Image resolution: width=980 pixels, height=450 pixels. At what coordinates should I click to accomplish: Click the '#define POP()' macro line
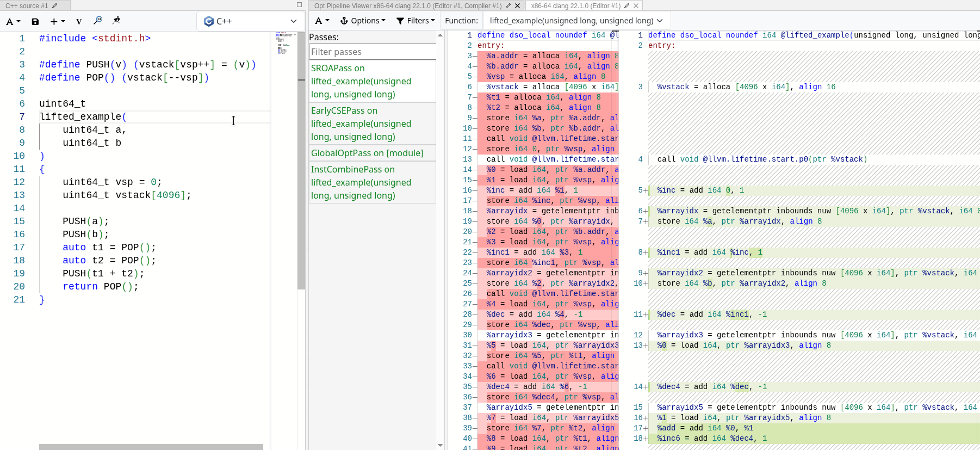[124, 77]
